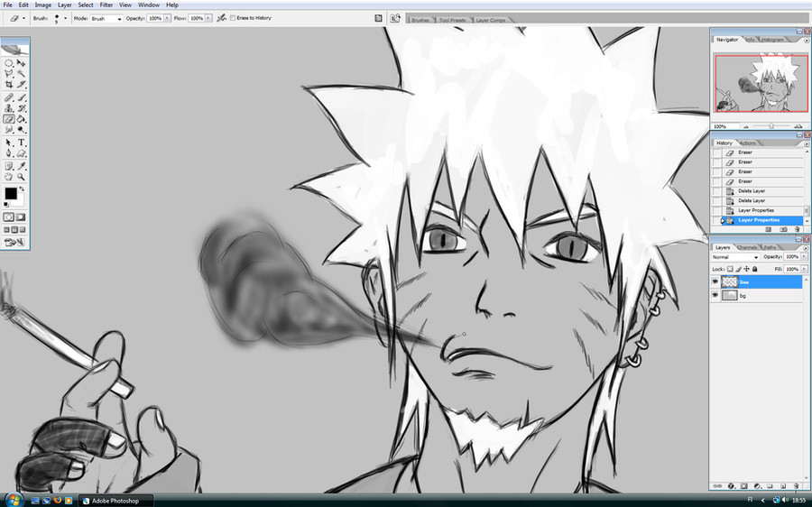Switch to Quick Mask mode
812x507 pixels.
[21, 217]
